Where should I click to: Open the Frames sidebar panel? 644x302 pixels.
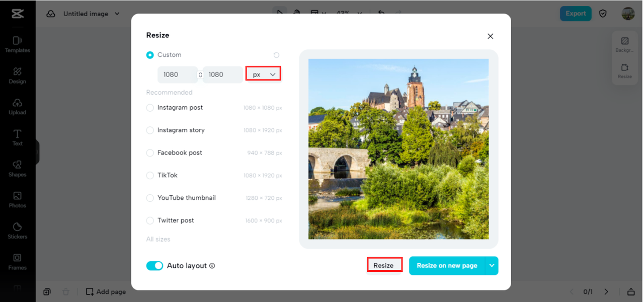coord(17,262)
